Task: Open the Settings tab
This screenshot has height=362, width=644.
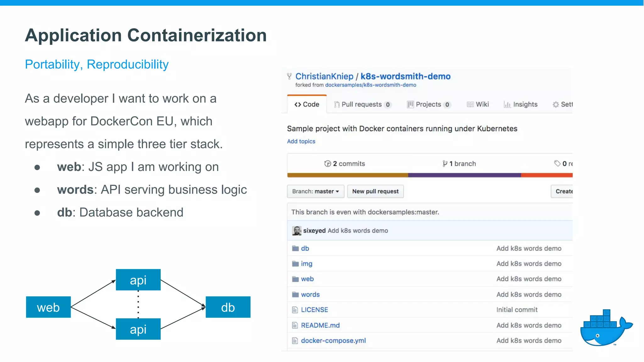Action: pyautogui.click(x=563, y=104)
